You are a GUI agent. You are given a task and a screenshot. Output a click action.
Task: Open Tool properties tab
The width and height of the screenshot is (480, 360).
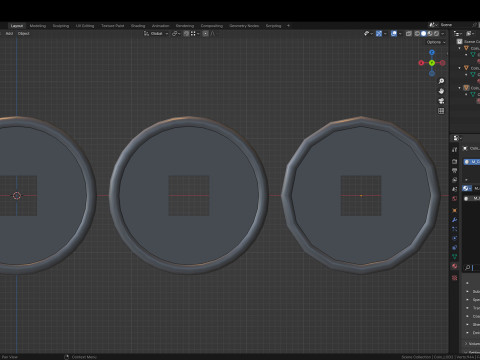454,150
